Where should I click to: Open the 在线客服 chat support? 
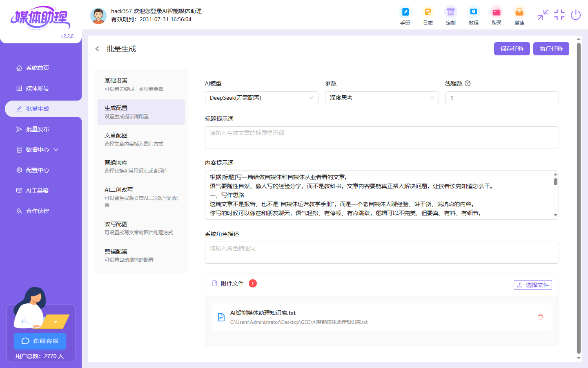(40, 341)
